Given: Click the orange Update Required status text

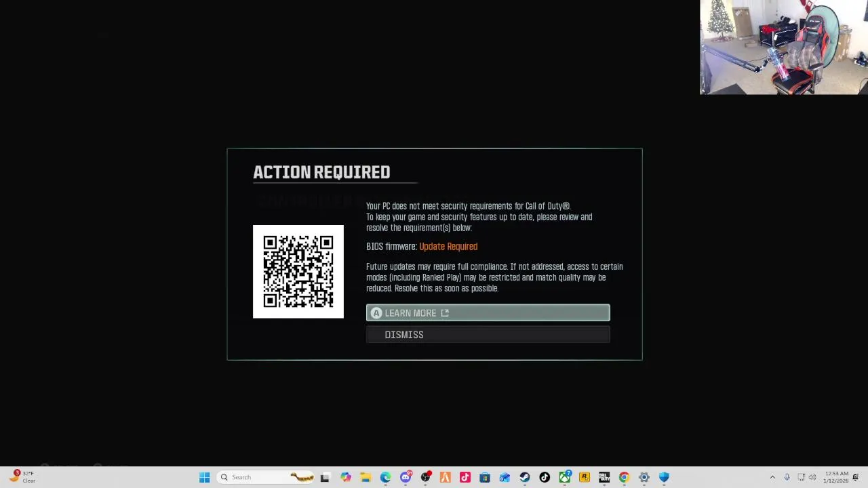Looking at the screenshot, I should 448,247.
